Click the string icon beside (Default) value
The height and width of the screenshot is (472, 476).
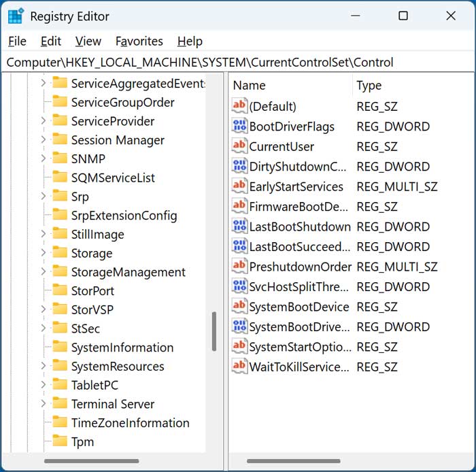coord(239,105)
